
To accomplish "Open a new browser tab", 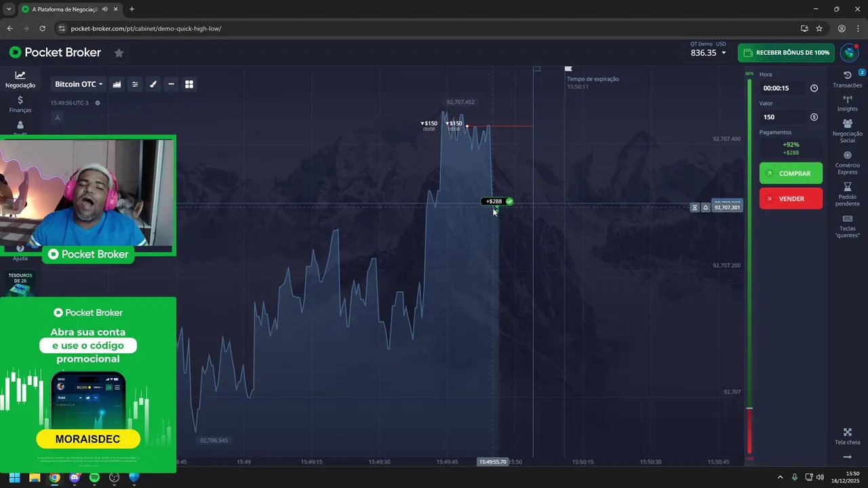I will click(x=132, y=9).
